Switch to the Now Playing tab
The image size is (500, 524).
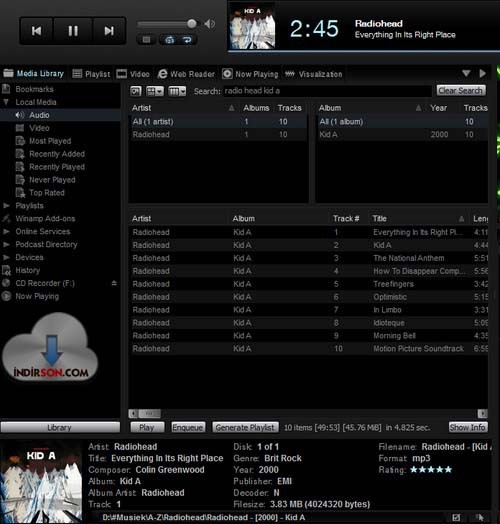pos(250,74)
